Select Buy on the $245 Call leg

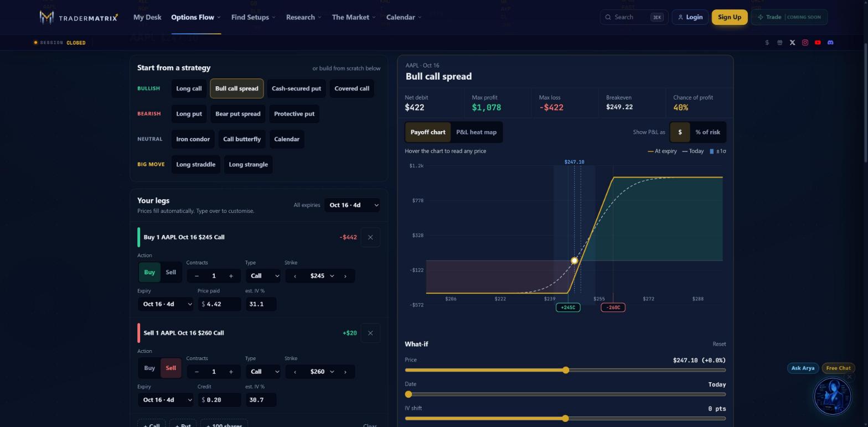click(x=149, y=272)
